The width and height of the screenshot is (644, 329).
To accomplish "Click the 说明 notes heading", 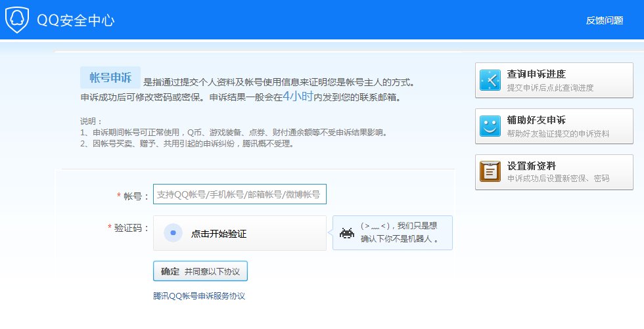I will 91,121.
